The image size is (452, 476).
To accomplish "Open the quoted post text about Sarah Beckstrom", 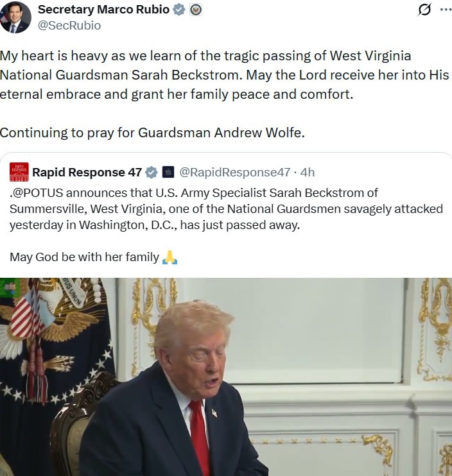I will point(226,209).
